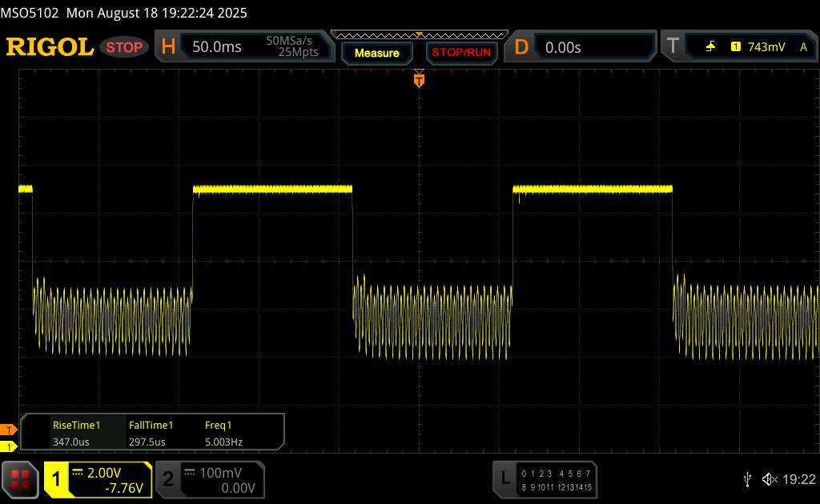Image resolution: width=820 pixels, height=504 pixels.
Task: Click the red STOP status badge
Action: pyautogui.click(x=125, y=47)
